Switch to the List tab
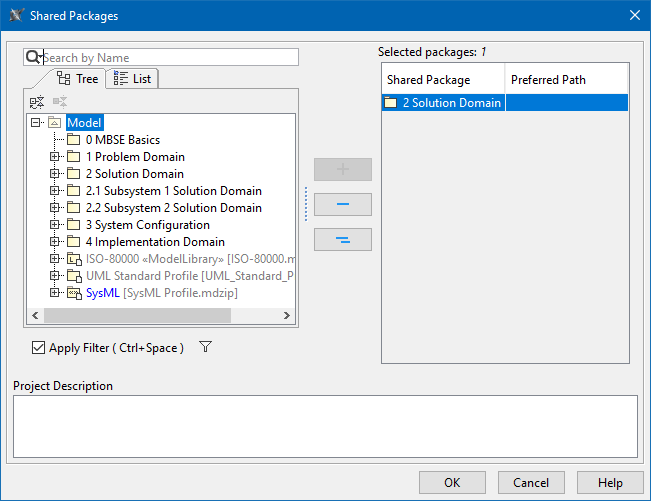Viewport: 651px width, 501px height. pyautogui.click(x=132, y=78)
